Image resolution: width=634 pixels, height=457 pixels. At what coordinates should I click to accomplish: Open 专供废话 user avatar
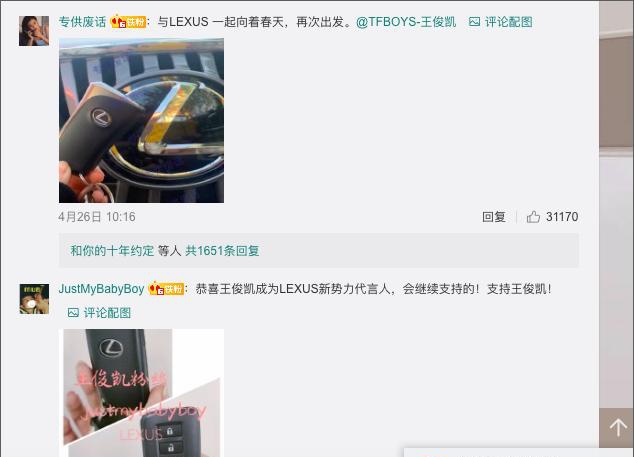coord(34,31)
